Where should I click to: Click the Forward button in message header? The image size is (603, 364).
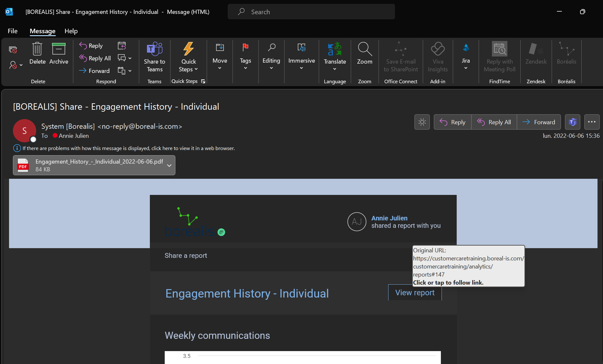pos(539,122)
